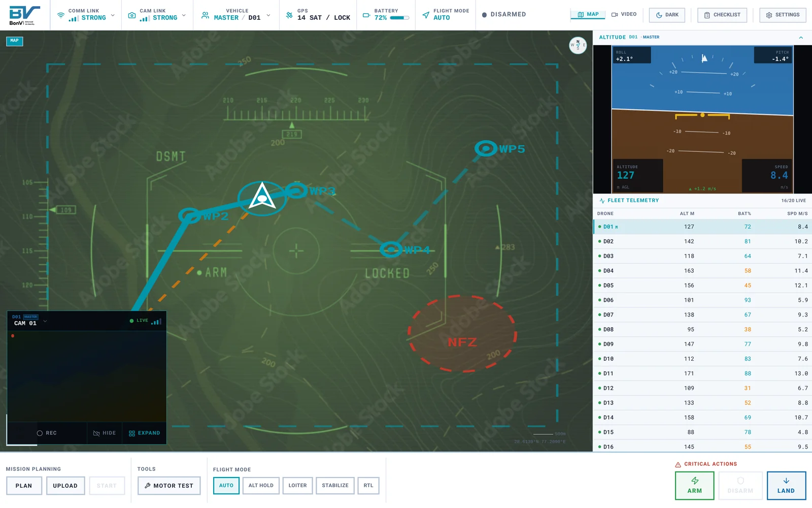Image resolution: width=812 pixels, height=508 pixels.
Task: Switch to the MAP tab
Action: click(588, 14)
